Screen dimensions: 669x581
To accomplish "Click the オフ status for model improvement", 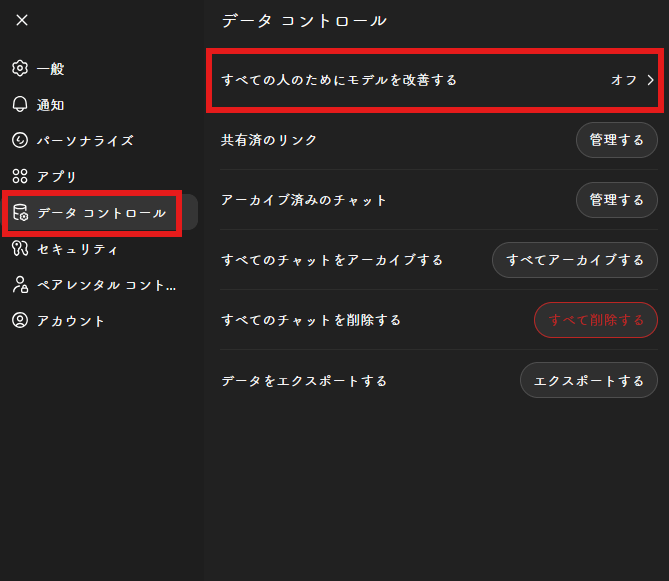I will tap(623, 80).
